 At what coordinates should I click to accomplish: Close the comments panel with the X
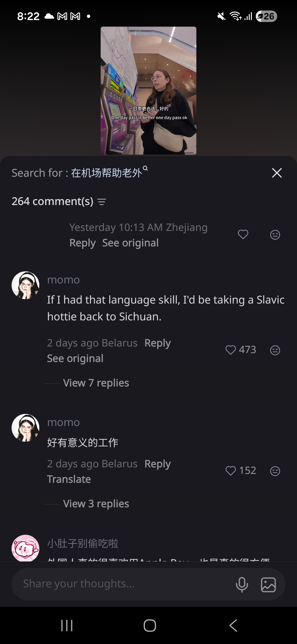pos(277,173)
